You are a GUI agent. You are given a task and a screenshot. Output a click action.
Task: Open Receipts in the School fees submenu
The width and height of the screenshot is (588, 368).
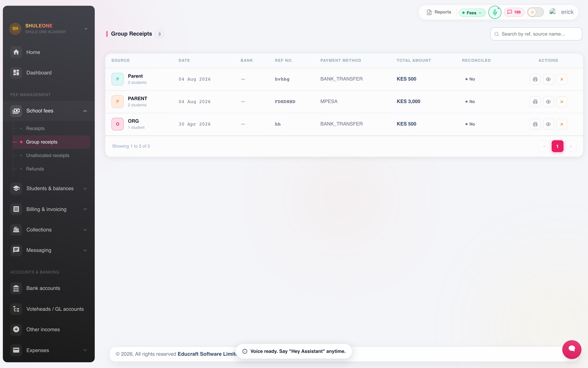[x=35, y=128]
